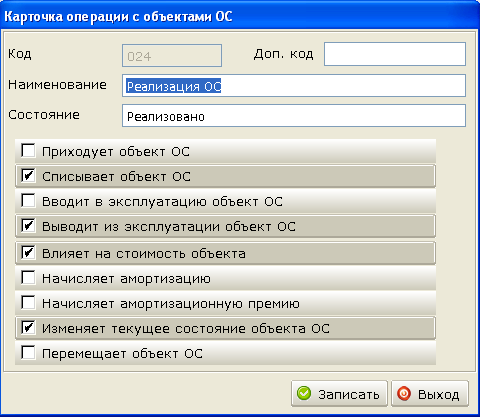Disable Выводит из эксплуатации объект ОС
The width and height of the screenshot is (480, 417).
28,226
